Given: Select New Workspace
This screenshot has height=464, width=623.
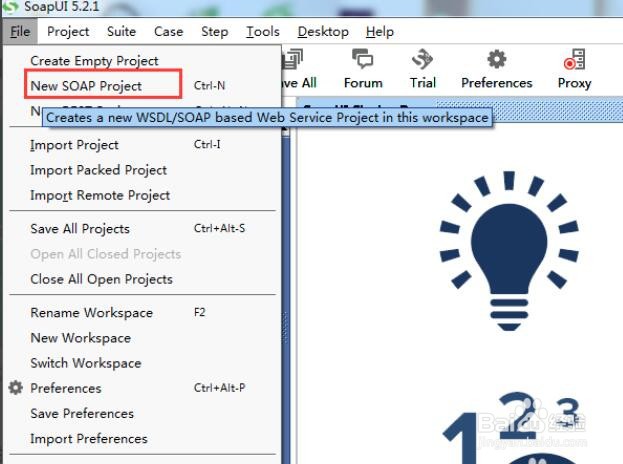Looking at the screenshot, I should point(142,338).
